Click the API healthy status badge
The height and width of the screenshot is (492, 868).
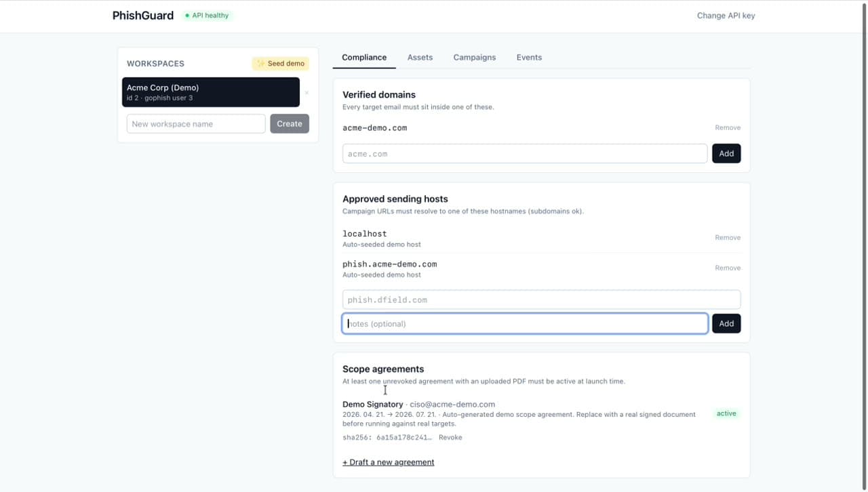[207, 16]
